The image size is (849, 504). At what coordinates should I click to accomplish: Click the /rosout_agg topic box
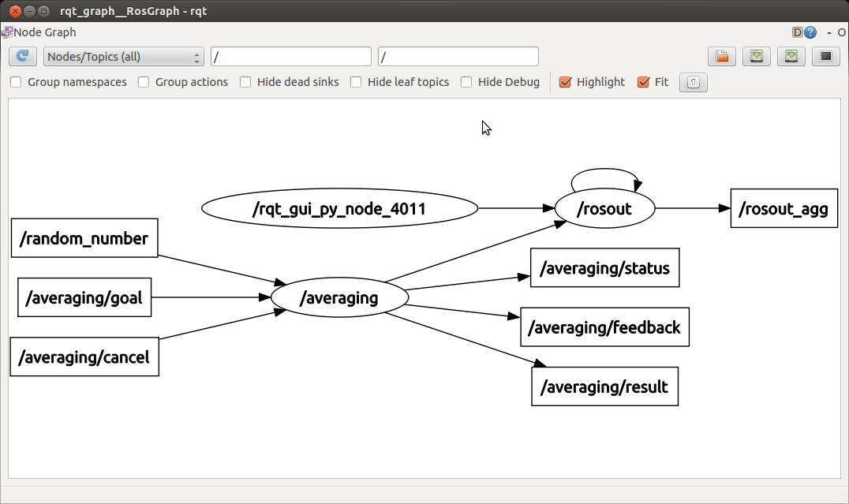[x=784, y=209]
